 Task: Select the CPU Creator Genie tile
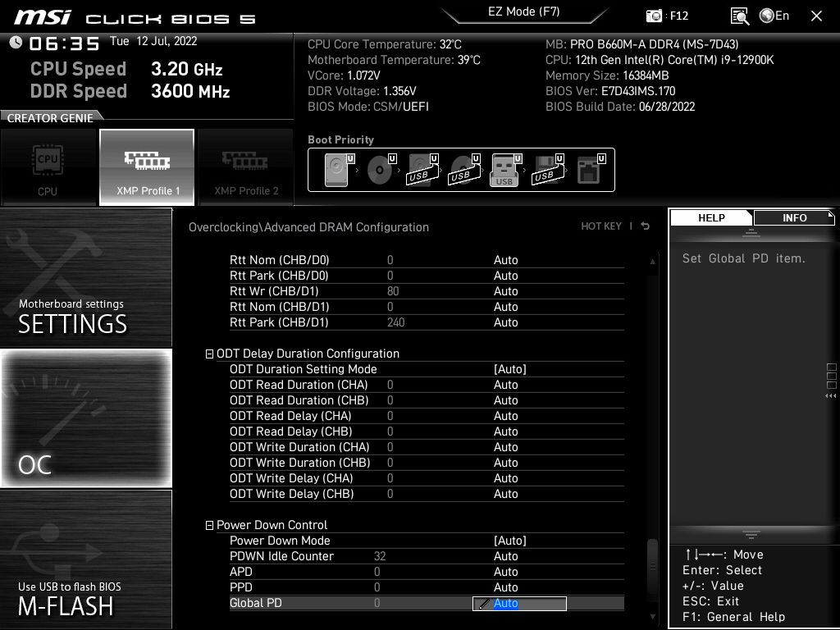(48, 167)
